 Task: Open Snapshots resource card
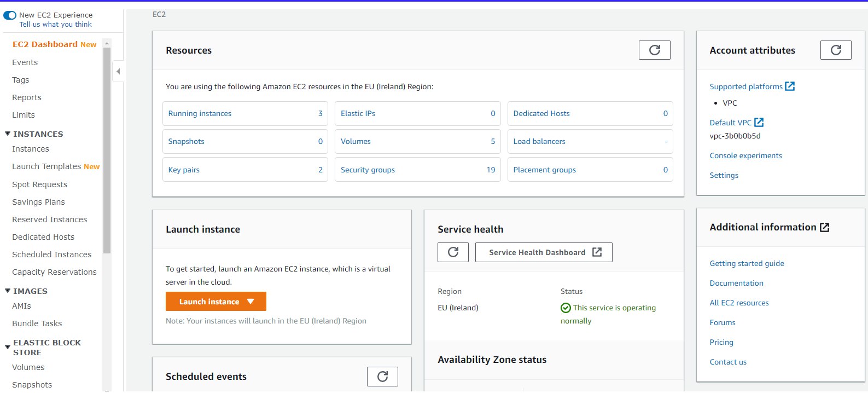[245, 142]
